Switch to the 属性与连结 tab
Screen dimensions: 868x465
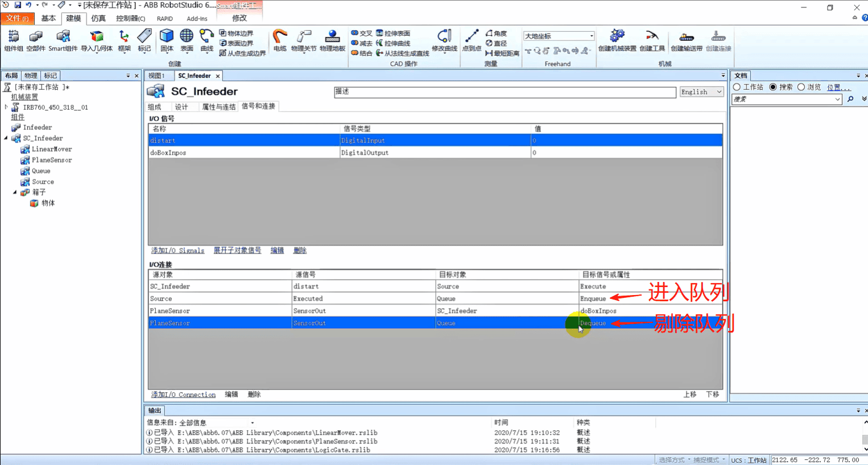(x=219, y=107)
